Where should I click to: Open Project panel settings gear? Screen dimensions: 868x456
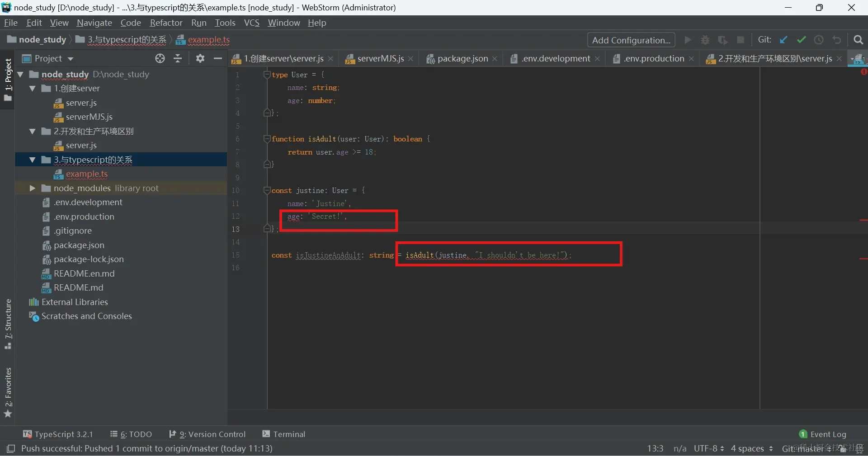click(200, 58)
